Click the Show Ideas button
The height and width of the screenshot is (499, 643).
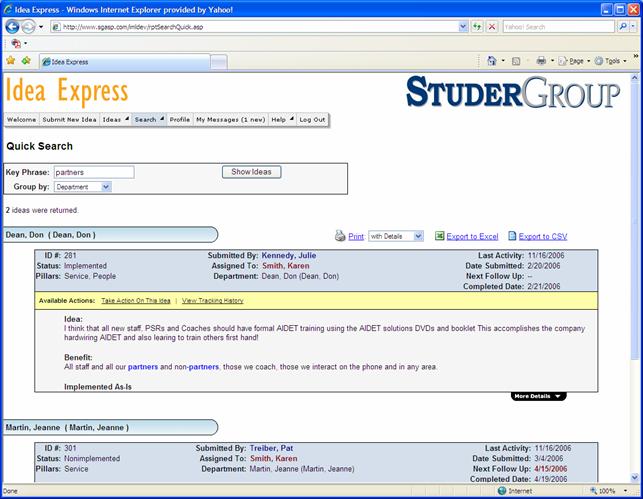tap(251, 172)
